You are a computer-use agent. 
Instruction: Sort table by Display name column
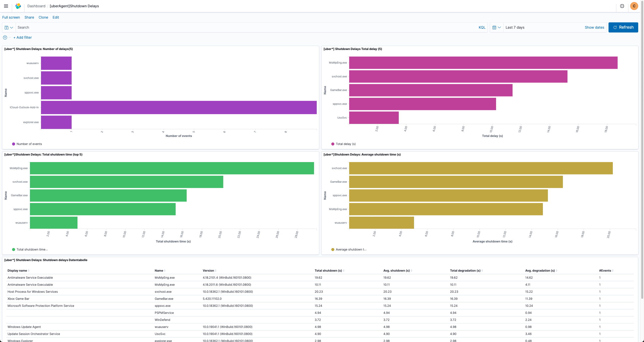(17, 271)
